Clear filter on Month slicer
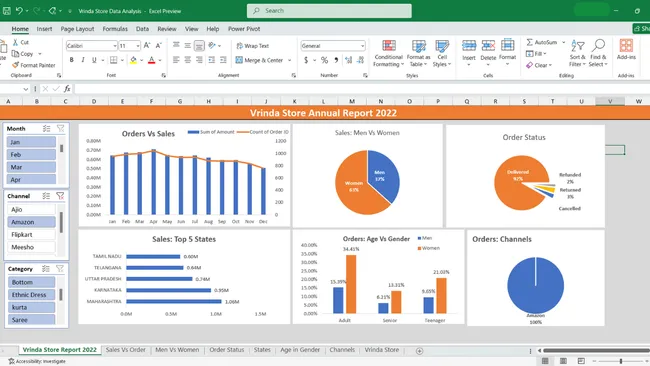650x366 pixels. (x=61, y=129)
